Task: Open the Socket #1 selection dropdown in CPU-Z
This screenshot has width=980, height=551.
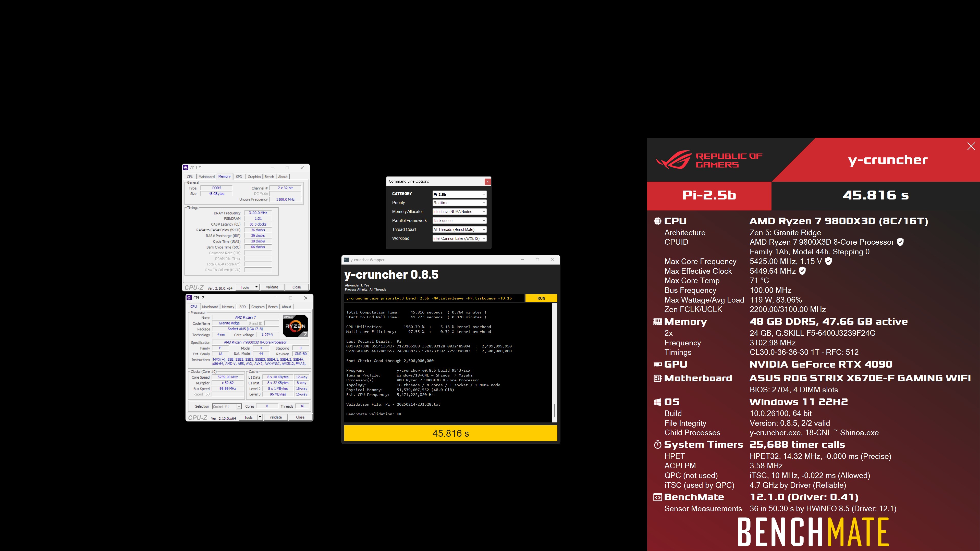Action: click(x=227, y=407)
